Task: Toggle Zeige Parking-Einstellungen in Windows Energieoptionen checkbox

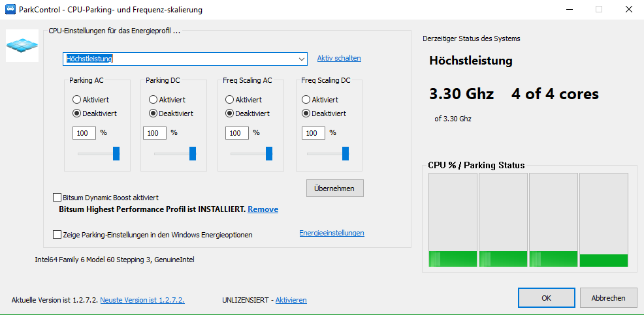Action: click(x=57, y=235)
